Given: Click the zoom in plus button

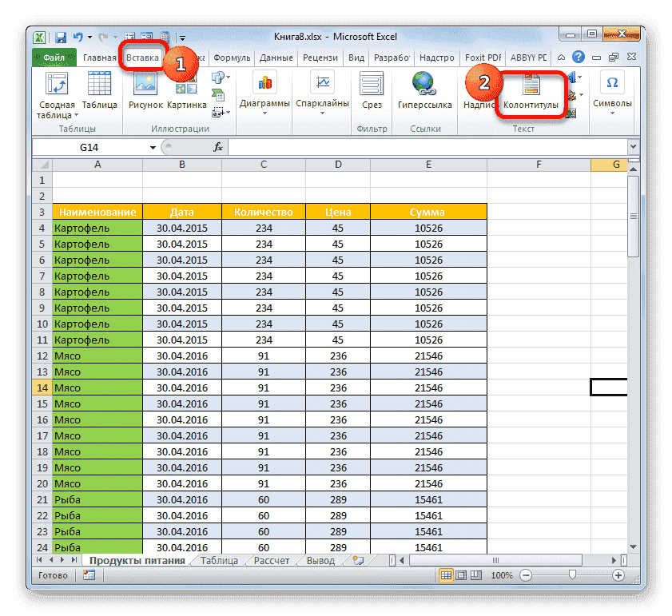Looking at the screenshot, I should pyautogui.click(x=618, y=575).
